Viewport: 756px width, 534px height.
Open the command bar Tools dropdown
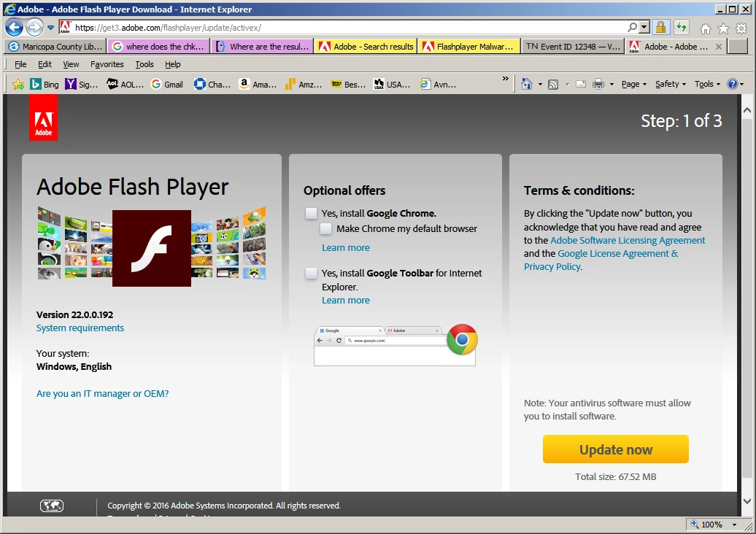pos(707,85)
